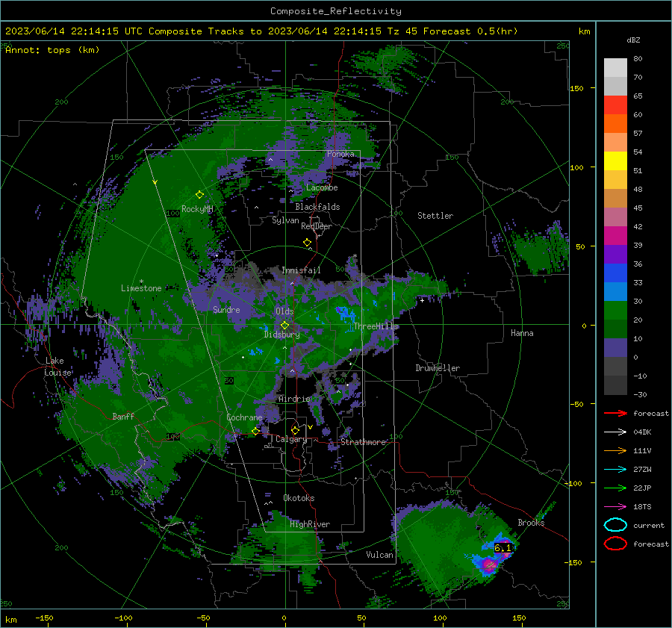This screenshot has height=628, width=672.
Task: Click the Stettler label
Action: [435, 216]
